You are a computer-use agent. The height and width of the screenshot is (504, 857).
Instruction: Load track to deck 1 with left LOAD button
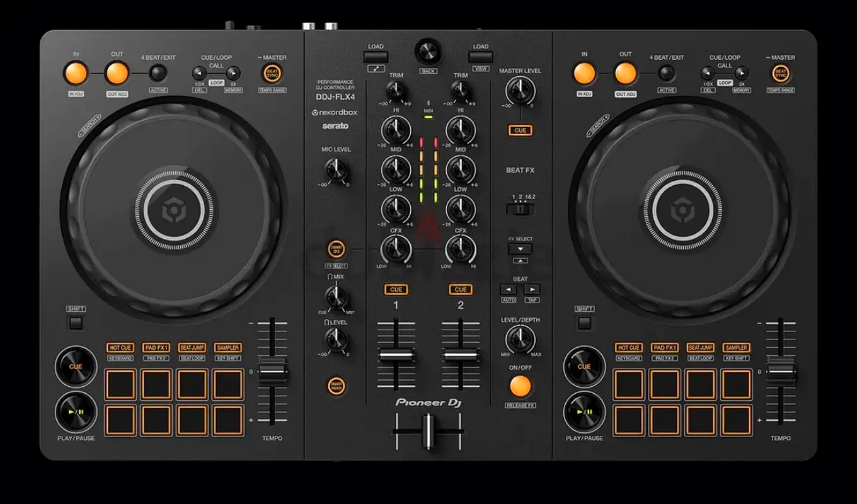tap(376, 57)
